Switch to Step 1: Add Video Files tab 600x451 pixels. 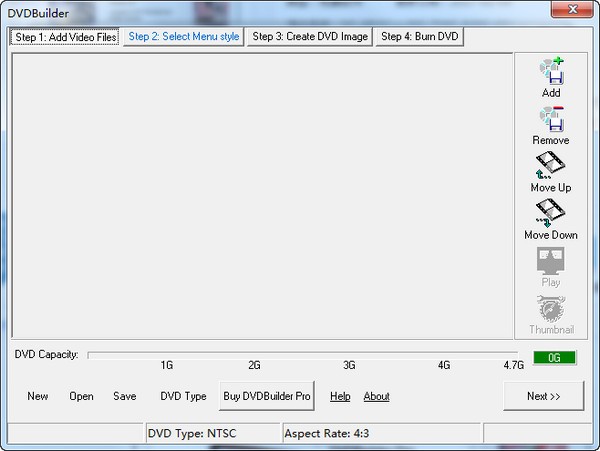tap(64, 37)
